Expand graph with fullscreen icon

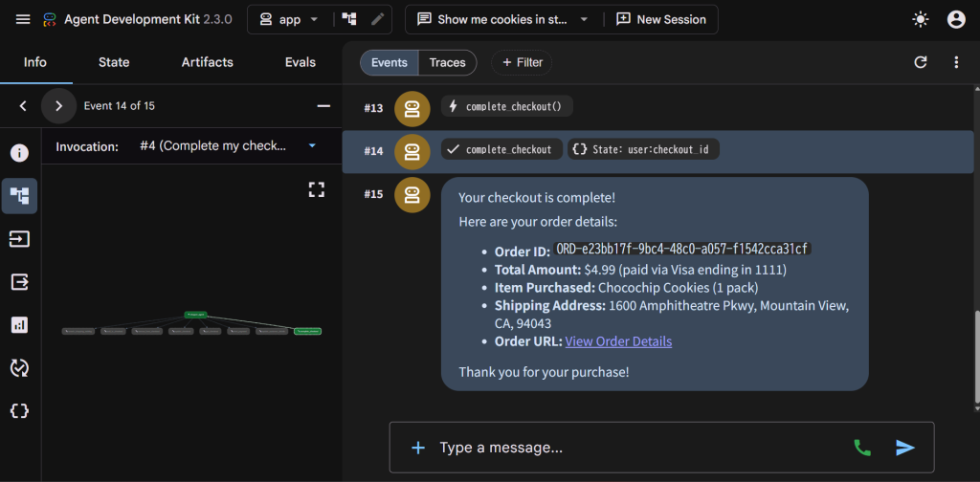(317, 189)
